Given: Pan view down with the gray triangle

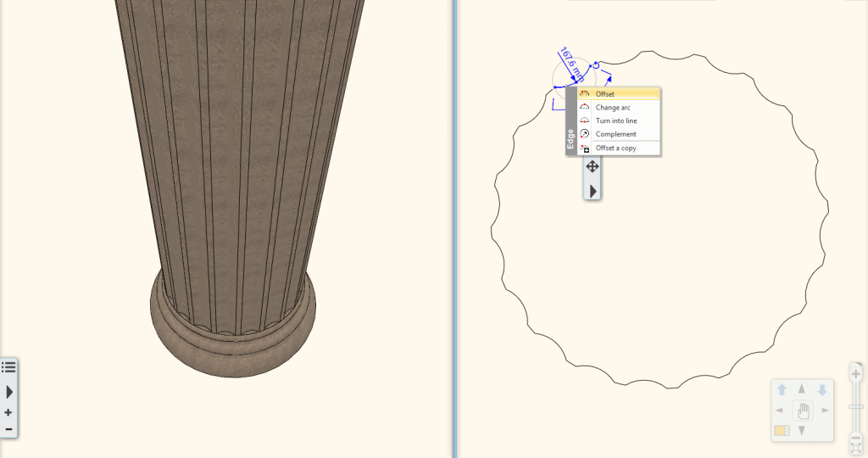Looking at the screenshot, I should [802, 430].
